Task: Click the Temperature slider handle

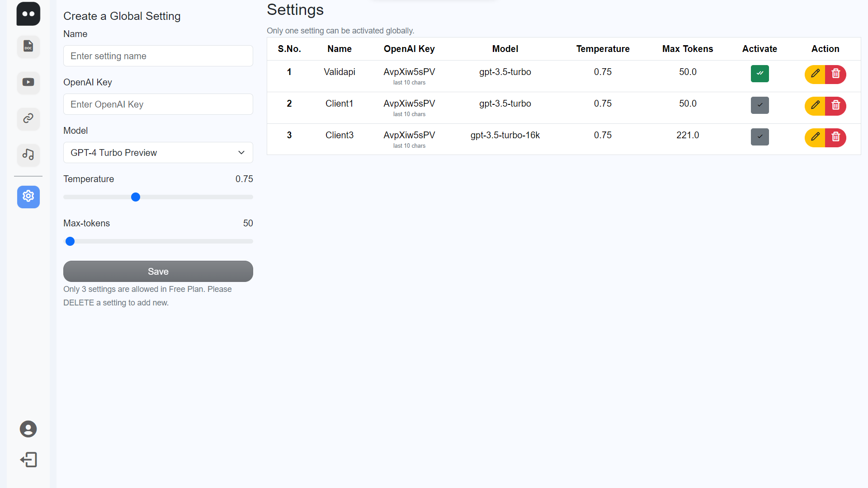Action: coord(135,197)
